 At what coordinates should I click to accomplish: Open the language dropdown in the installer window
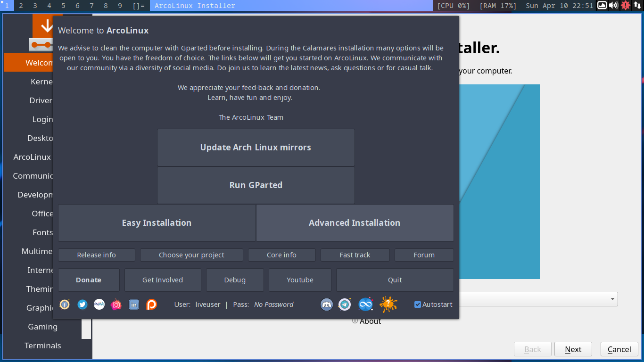click(x=538, y=299)
